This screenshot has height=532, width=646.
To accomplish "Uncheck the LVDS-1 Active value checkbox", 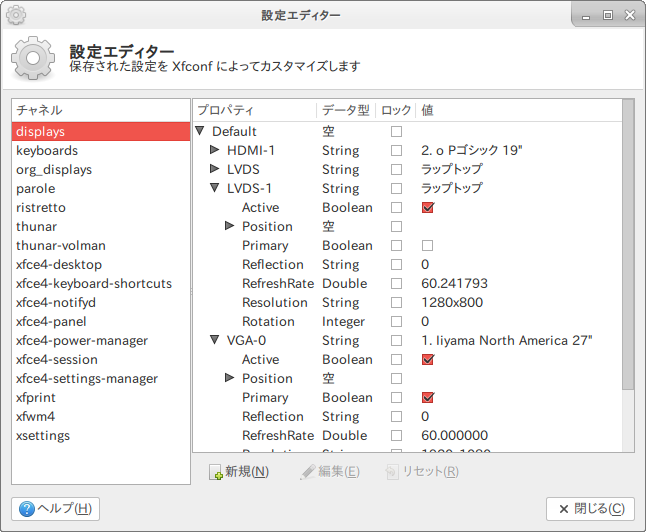I will (x=428, y=208).
